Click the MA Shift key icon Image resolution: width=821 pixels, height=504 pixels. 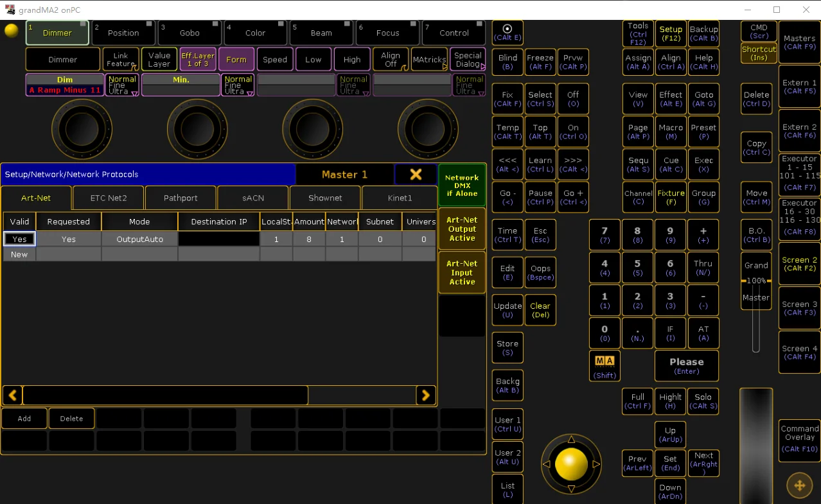click(605, 366)
